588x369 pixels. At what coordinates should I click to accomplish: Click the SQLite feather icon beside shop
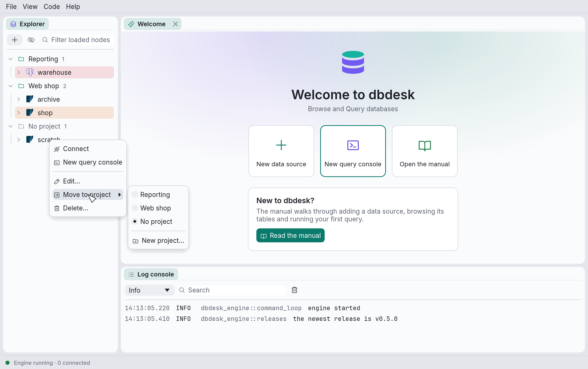[x=30, y=113]
